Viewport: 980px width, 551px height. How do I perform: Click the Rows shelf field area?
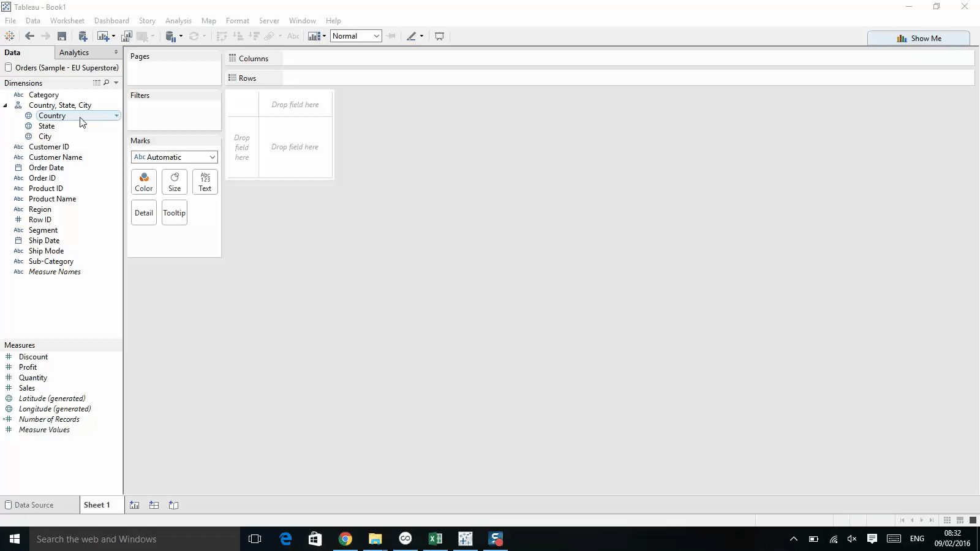628,78
